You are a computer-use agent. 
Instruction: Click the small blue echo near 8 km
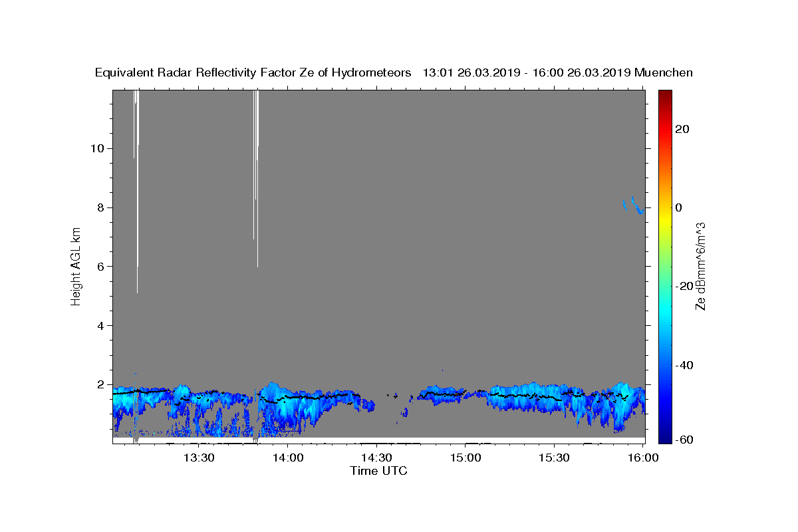(634, 205)
